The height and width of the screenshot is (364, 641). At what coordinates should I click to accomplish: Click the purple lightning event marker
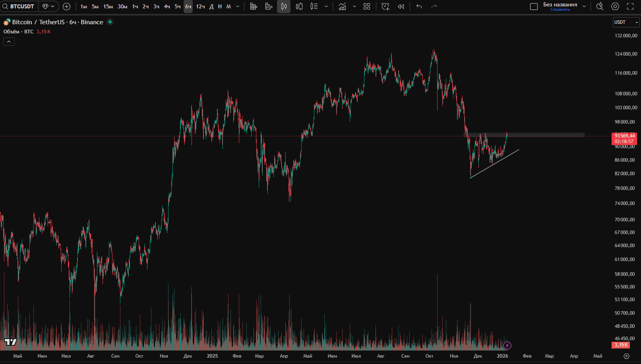click(x=507, y=345)
